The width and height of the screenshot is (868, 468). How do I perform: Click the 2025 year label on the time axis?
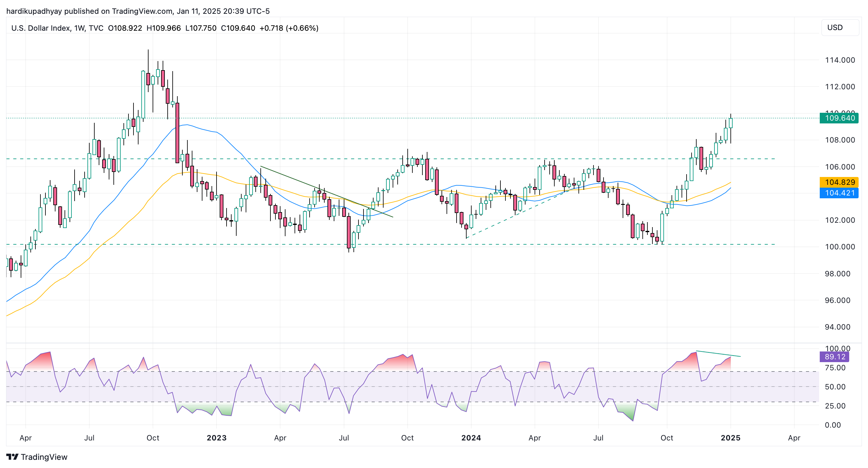pyautogui.click(x=730, y=438)
